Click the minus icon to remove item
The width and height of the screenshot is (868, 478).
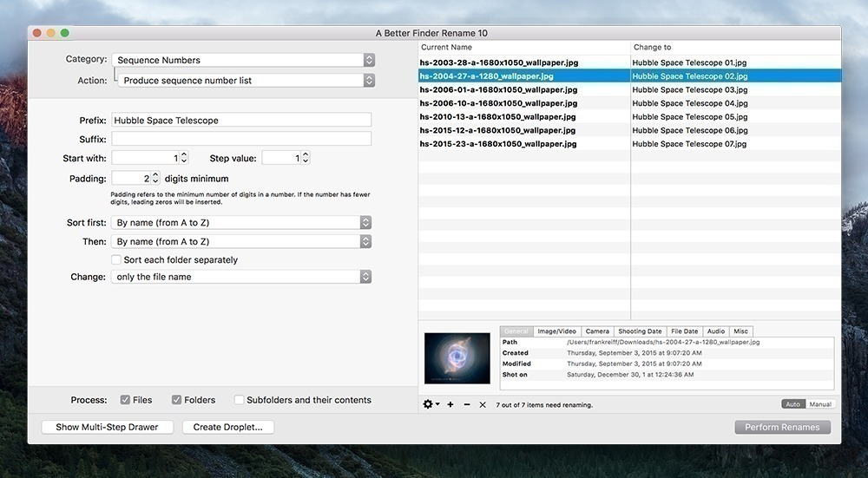(467, 404)
